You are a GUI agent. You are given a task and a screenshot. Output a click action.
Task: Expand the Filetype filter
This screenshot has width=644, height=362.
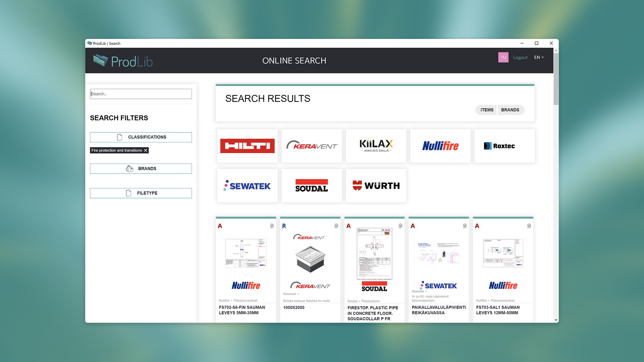(x=141, y=193)
